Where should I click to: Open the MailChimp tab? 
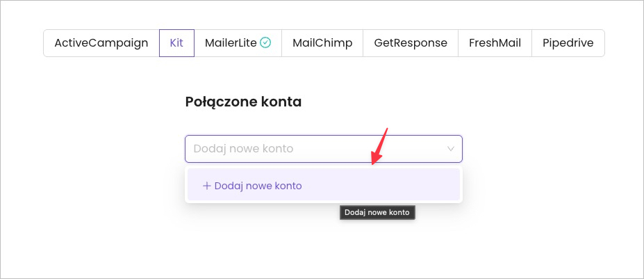pos(322,43)
